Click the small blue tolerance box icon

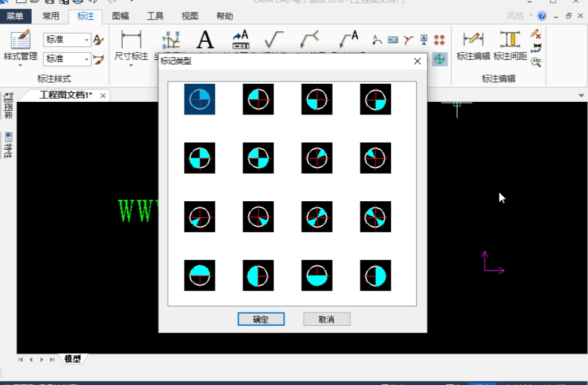(x=392, y=40)
